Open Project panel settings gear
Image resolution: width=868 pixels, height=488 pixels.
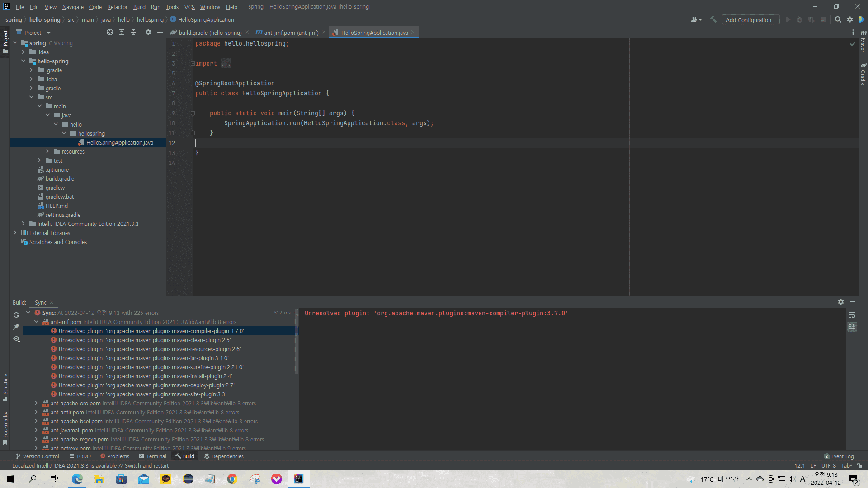148,32
